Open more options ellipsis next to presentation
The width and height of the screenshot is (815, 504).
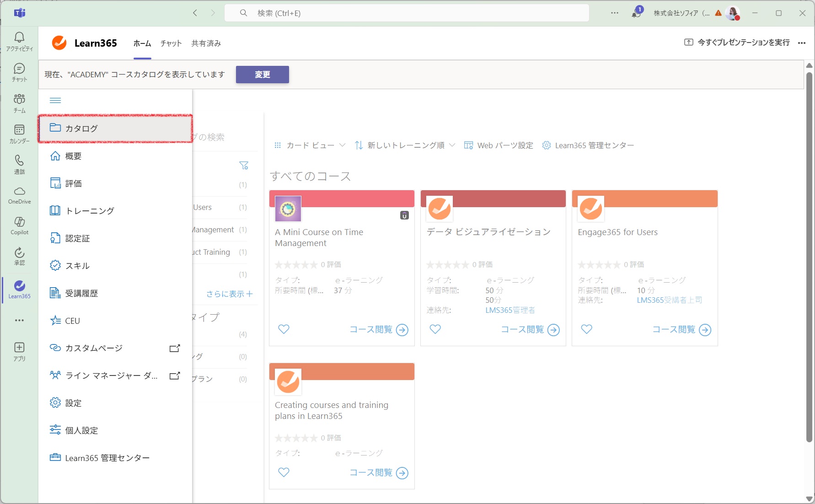[802, 43]
